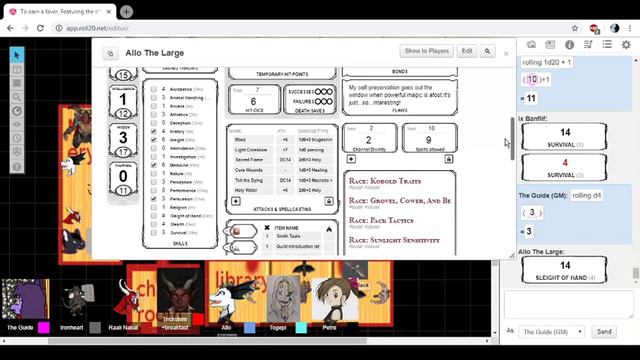
Task: Open the dice rolling tool
Action: coord(17,152)
